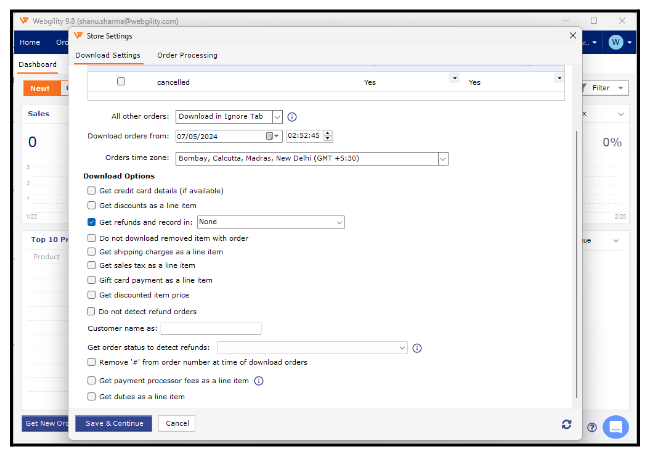Click the help question mark icon
Viewport: 653px width, 454px height.
tap(592, 427)
